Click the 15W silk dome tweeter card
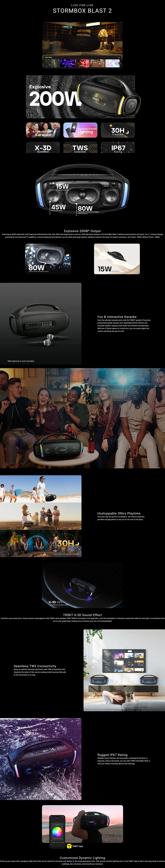This screenshot has height=868, width=165. (x=117, y=259)
